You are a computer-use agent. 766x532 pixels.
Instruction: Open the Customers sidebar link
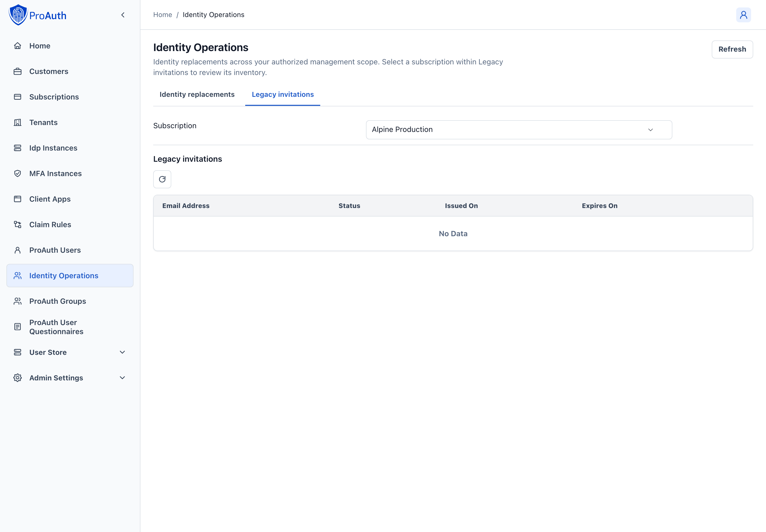pyautogui.click(x=70, y=71)
